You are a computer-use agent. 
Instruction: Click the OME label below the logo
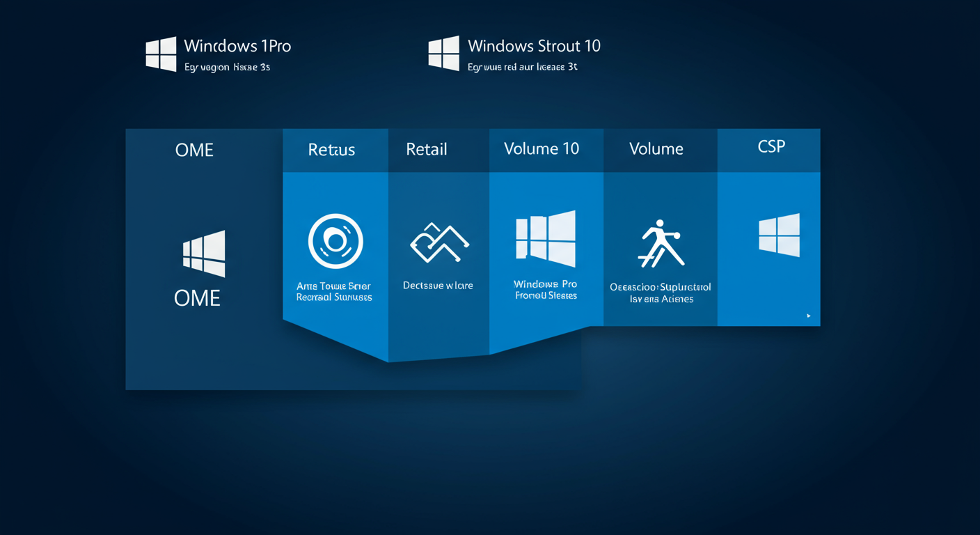tap(197, 298)
